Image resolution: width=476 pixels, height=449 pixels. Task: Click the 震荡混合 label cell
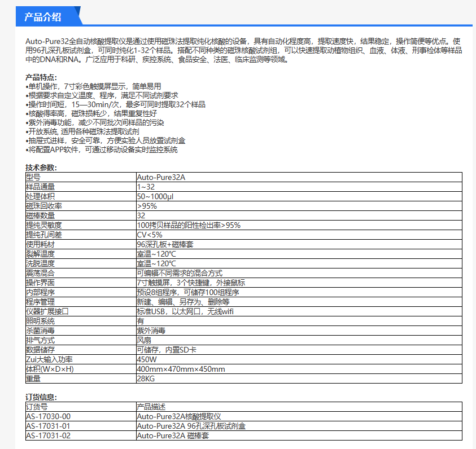tap(81, 273)
